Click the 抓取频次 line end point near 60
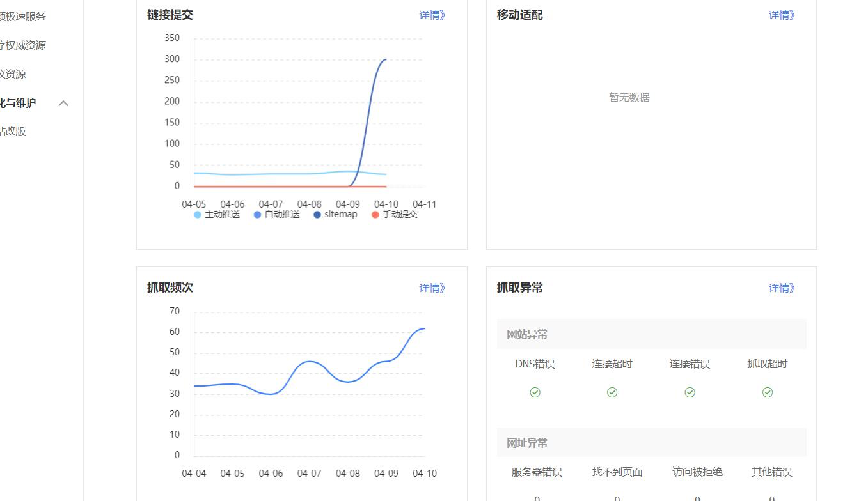The height and width of the screenshot is (501, 868). 423,328
